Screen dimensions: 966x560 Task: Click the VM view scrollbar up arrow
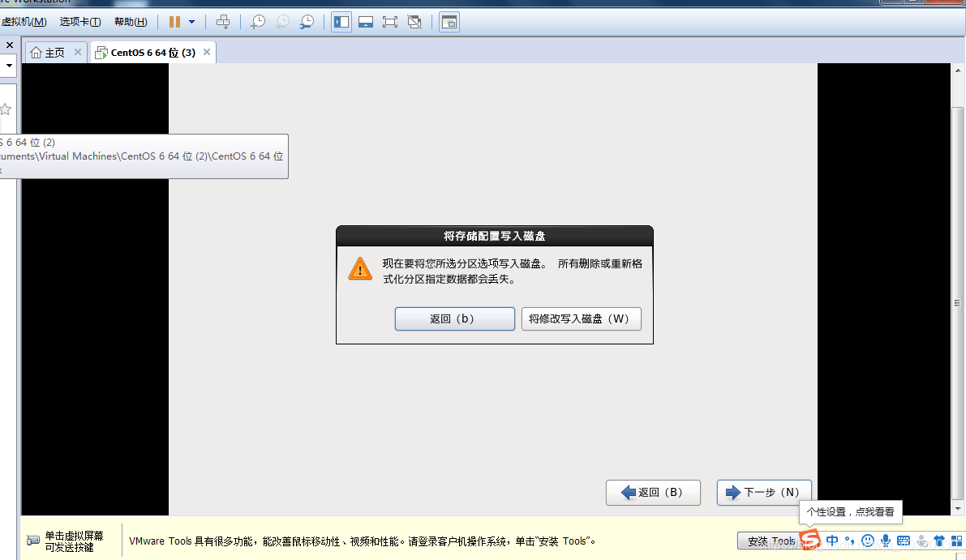(957, 71)
